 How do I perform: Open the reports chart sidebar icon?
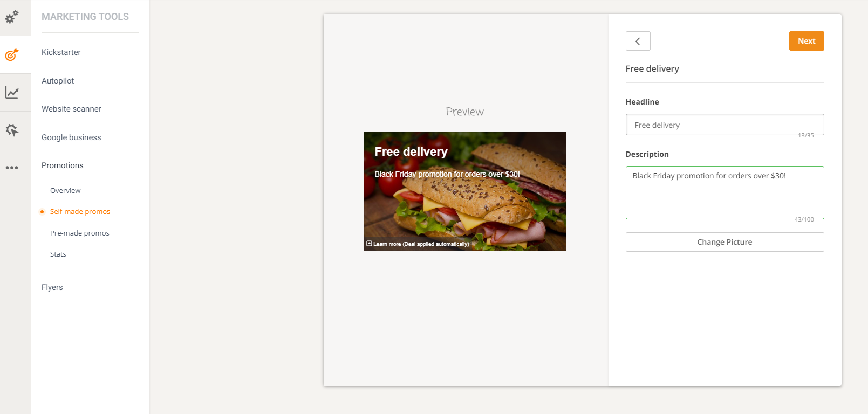click(12, 92)
